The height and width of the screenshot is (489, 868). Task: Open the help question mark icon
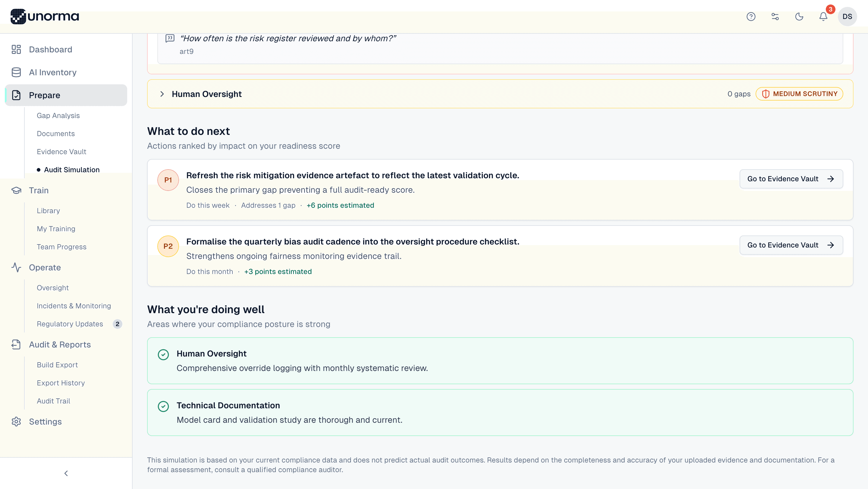point(751,17)
